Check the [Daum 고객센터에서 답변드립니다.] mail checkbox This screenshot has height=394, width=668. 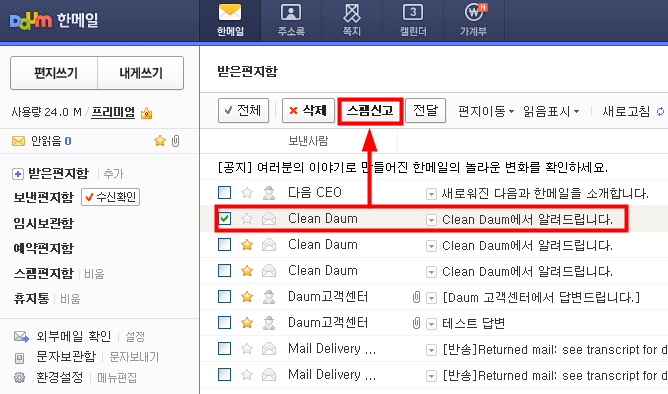(x=225, y=296)
